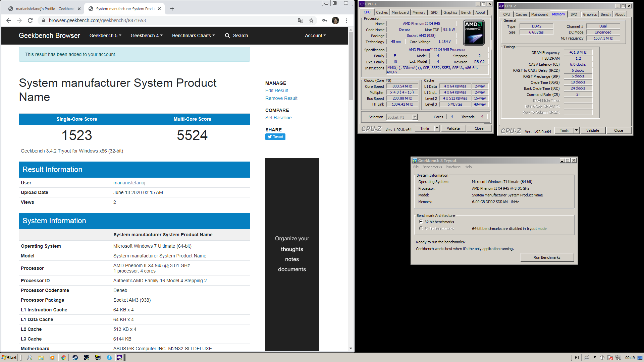Click the Remove Result link
The image size is (644, 362).
click(281, 98)
